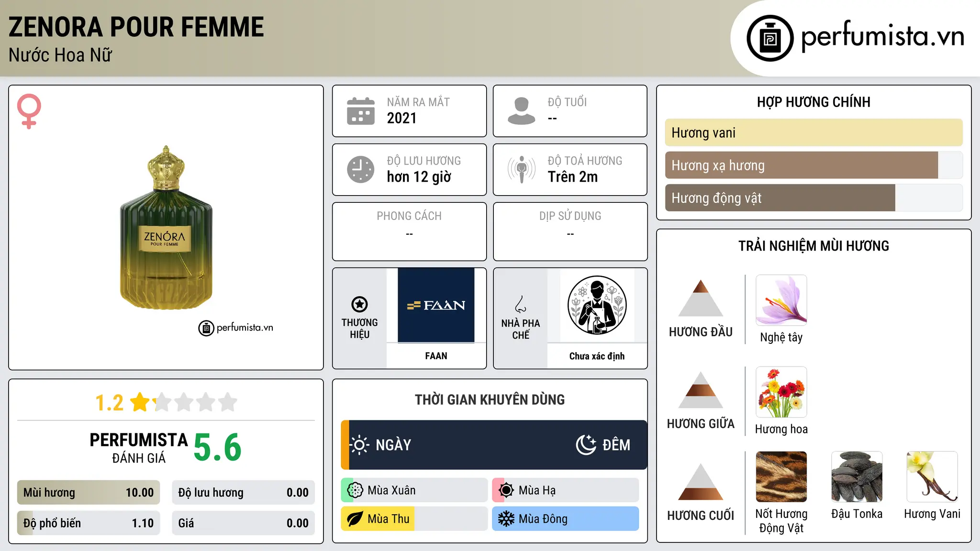Click the moon icon beside Đêm
Screen dimensions: 980x551
tap(586, 445)
